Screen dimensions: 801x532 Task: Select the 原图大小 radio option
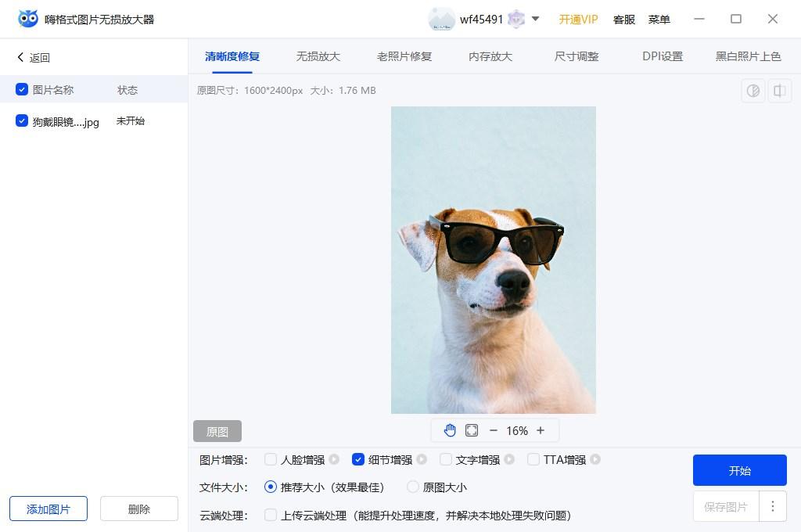pos(413,487)
